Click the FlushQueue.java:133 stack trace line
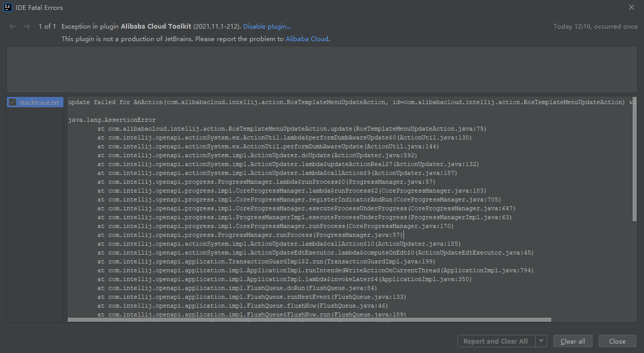The height and width of the screenshot is (353, 644). tap(252, 297)
